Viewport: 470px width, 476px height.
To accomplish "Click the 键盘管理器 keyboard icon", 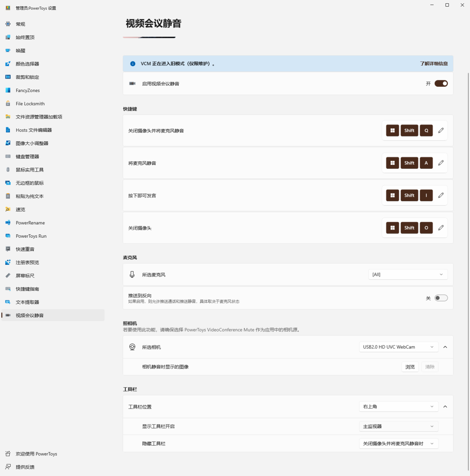I will [8, 156].
